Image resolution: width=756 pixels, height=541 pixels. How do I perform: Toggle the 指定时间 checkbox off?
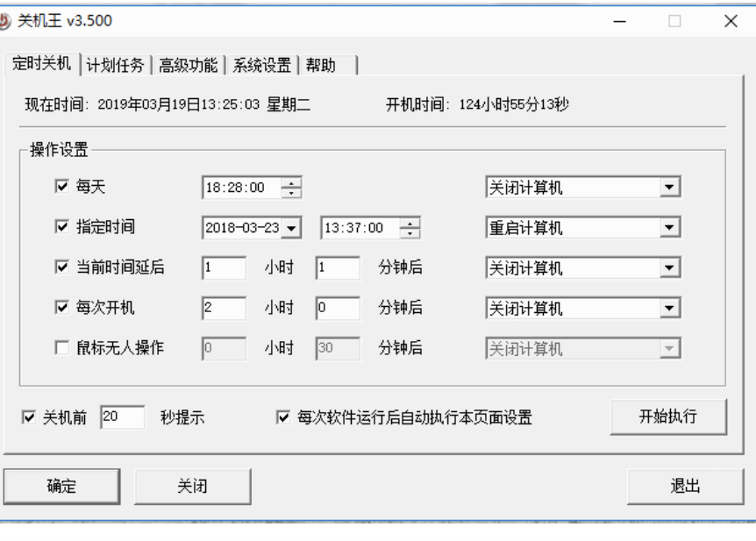(61, 227)
